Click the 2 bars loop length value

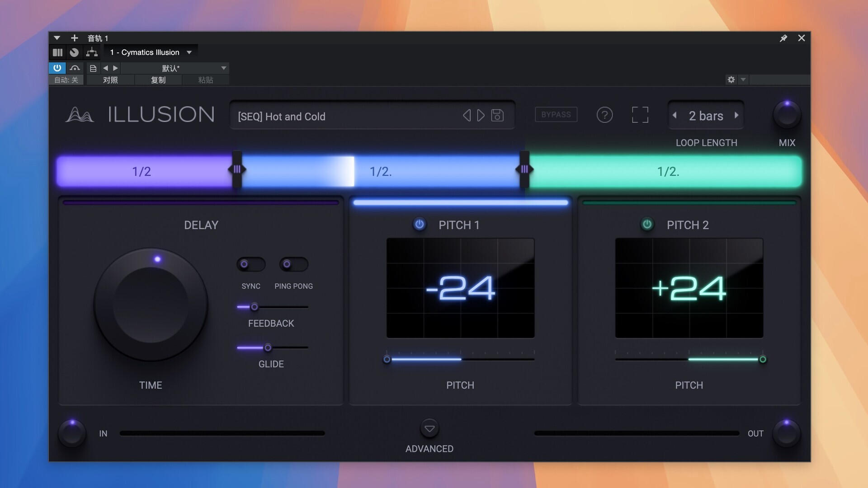click(706, 116)
